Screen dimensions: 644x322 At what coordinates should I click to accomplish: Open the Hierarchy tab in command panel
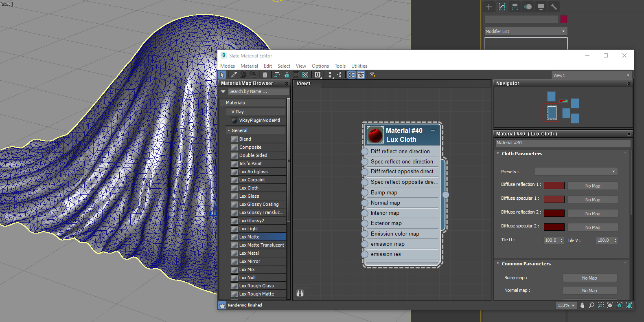coord(515,7)
